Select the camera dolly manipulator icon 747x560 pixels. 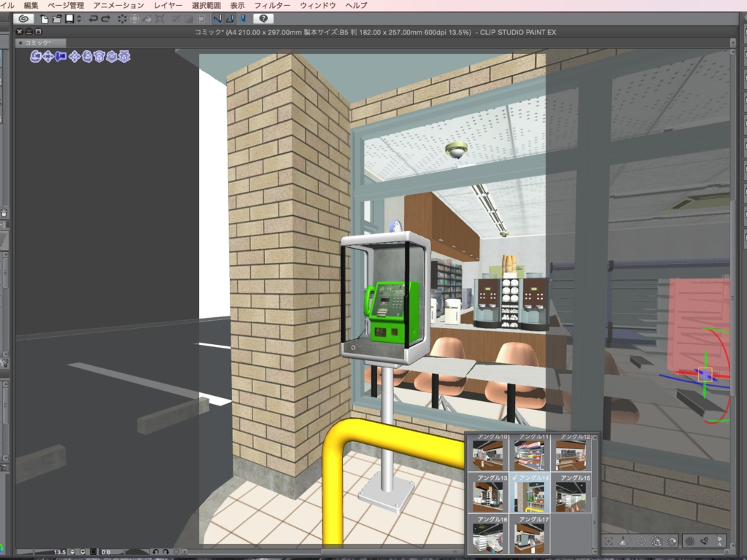(x=61, y=57)
